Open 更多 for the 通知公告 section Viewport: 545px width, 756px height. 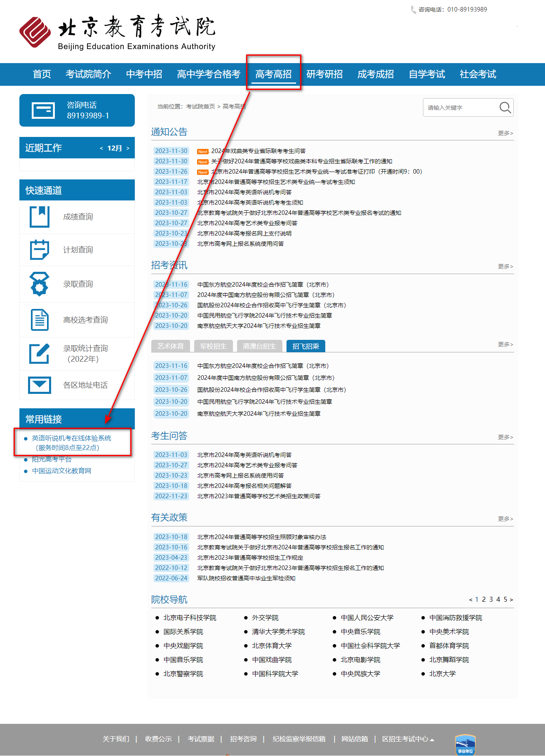pos(505,133)
